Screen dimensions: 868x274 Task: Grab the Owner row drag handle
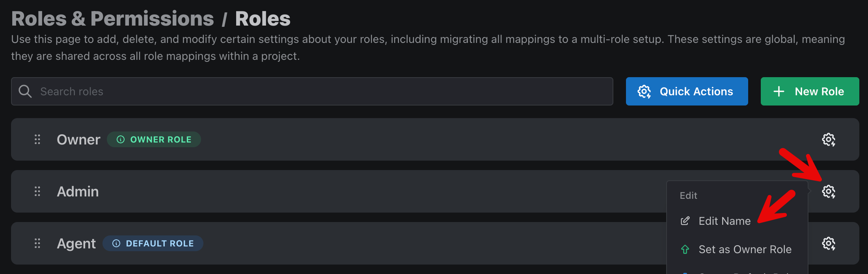coord(37,139)
